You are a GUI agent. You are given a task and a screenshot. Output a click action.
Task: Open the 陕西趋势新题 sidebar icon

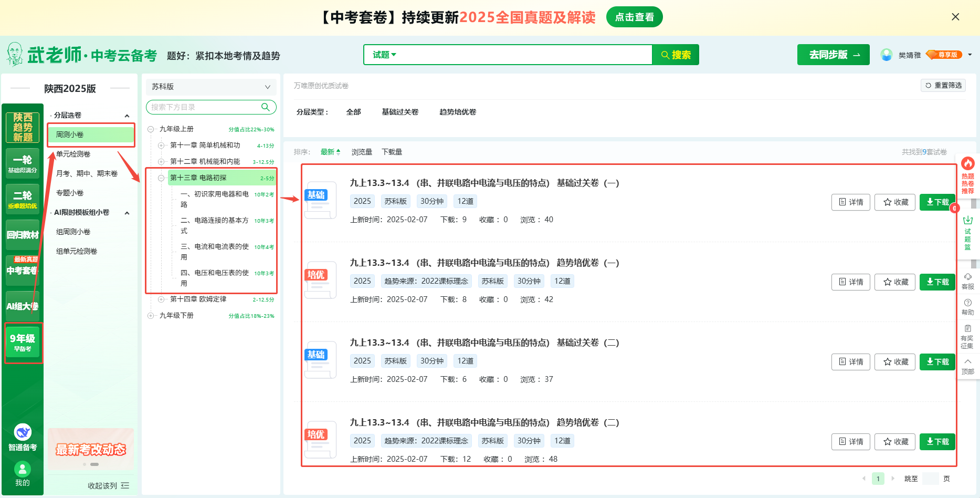click(x=23, y=127)
